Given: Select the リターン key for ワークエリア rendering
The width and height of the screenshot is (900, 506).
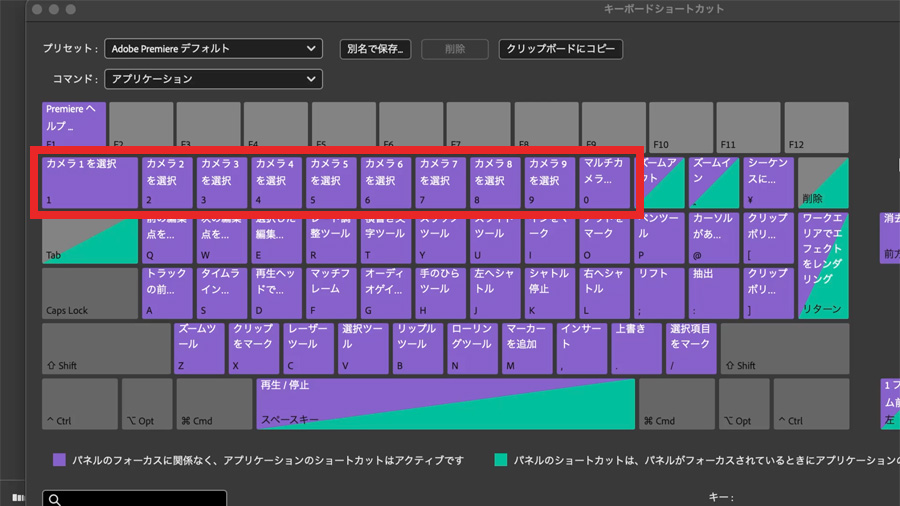Looking at the screenshot, I should pyautogui.click(x=823, y=266).
